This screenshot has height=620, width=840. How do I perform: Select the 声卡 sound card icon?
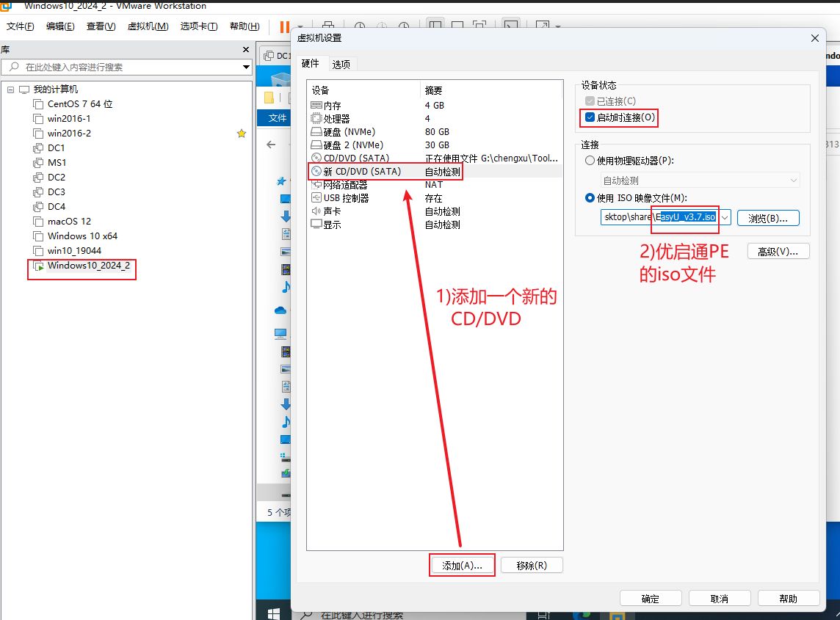click(316, 211)
